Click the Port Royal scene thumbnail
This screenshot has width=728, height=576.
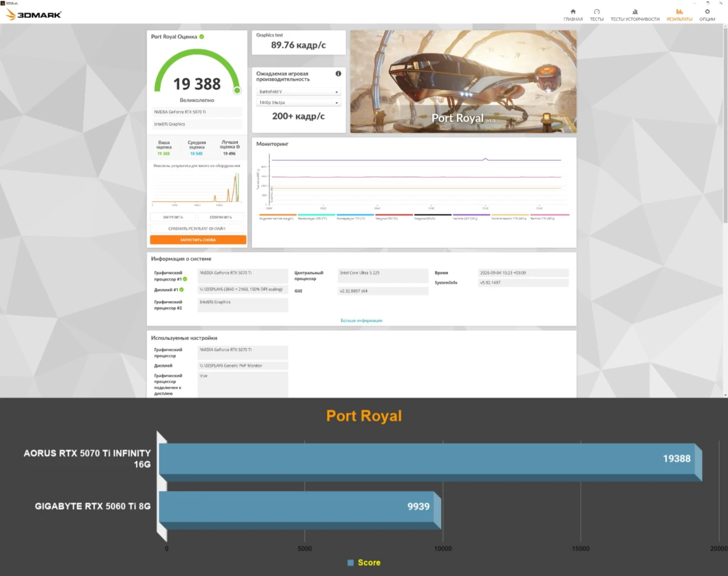point(463,82)
